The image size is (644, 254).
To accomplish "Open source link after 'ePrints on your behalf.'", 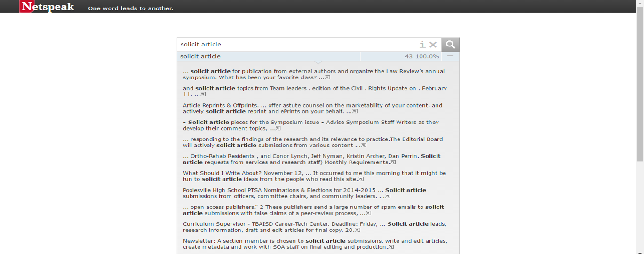I will 355,111.
